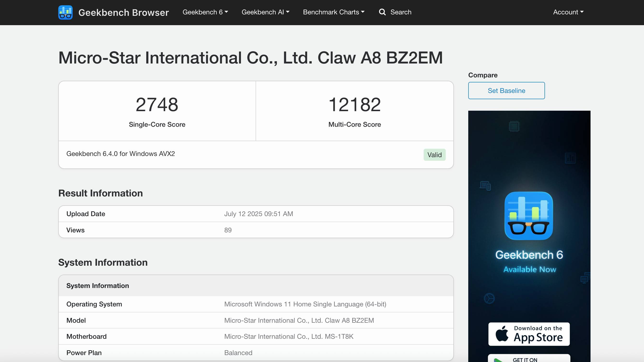Screen dimensions: 644x362
Task: Click the Geekbench logo icon in the navbar
Action: pyautogui.click(x=65, y=12)
